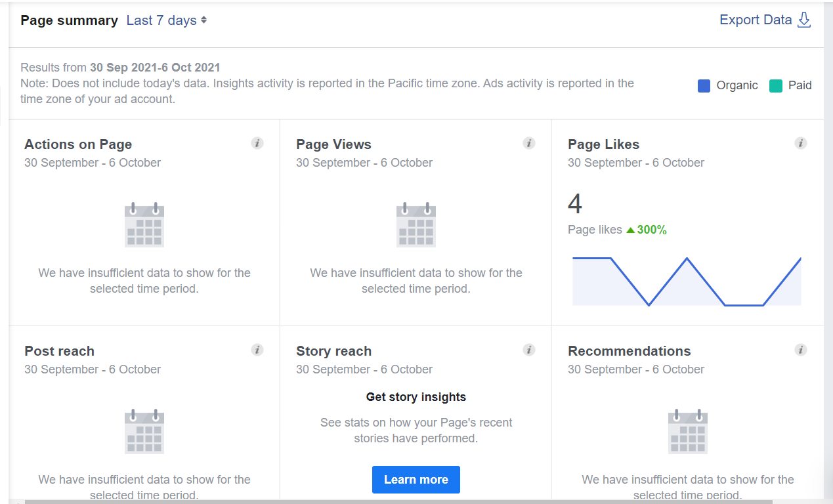Image resolution: width=833 pixels, height=504 pixels.
Task: Open the Page Likes info icon
Action: point(801,143)
